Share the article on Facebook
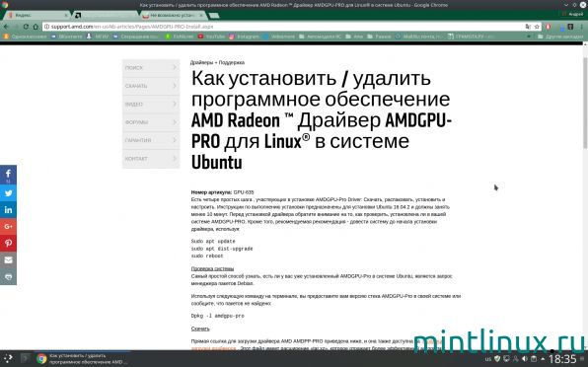 tap(8, 175)
